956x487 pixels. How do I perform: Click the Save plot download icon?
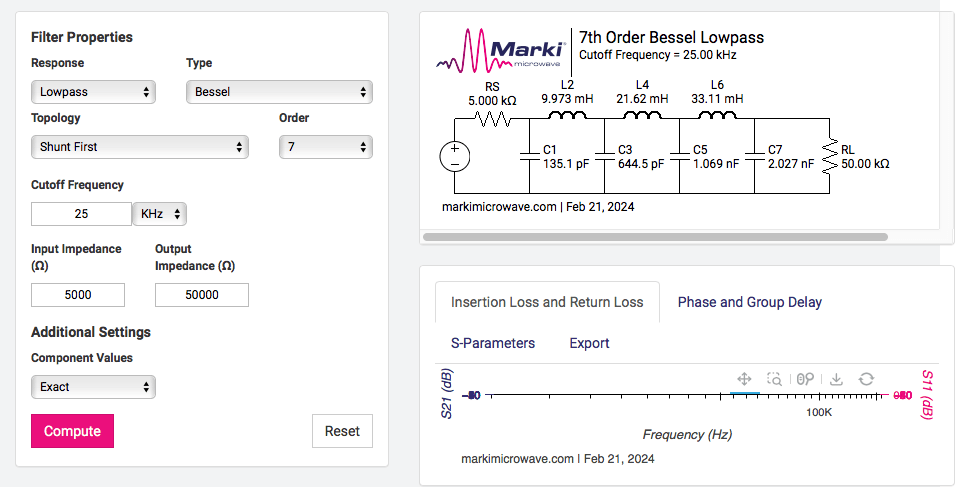coord(837,379)
